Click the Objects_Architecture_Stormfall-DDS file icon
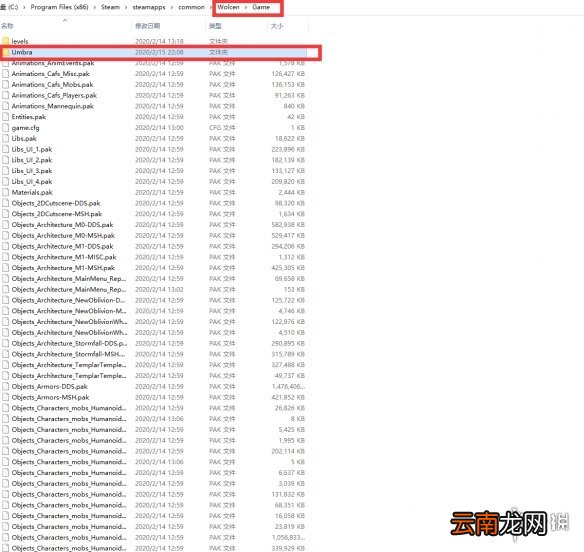This screenshot has height=552, width=584. click(x=6, y=343)
